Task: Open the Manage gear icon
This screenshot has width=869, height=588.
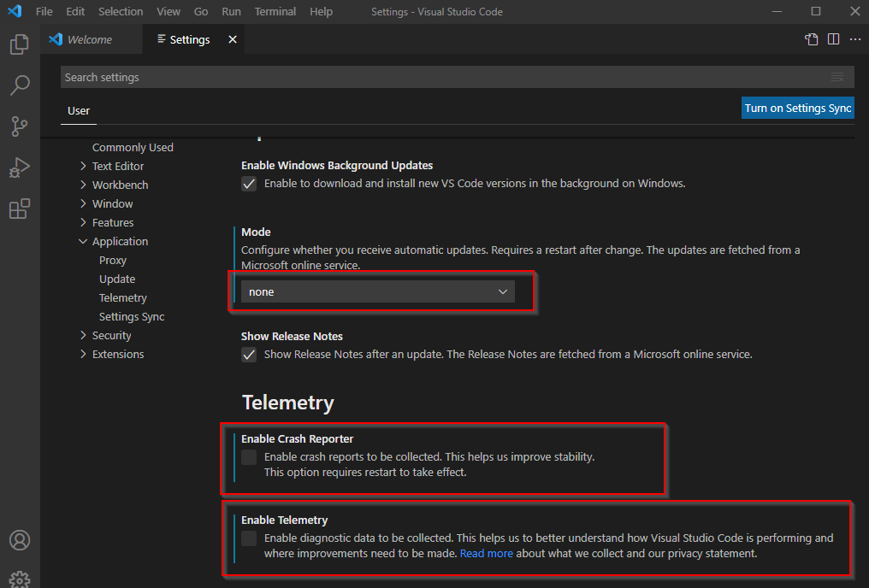Action: pos(20,579)
